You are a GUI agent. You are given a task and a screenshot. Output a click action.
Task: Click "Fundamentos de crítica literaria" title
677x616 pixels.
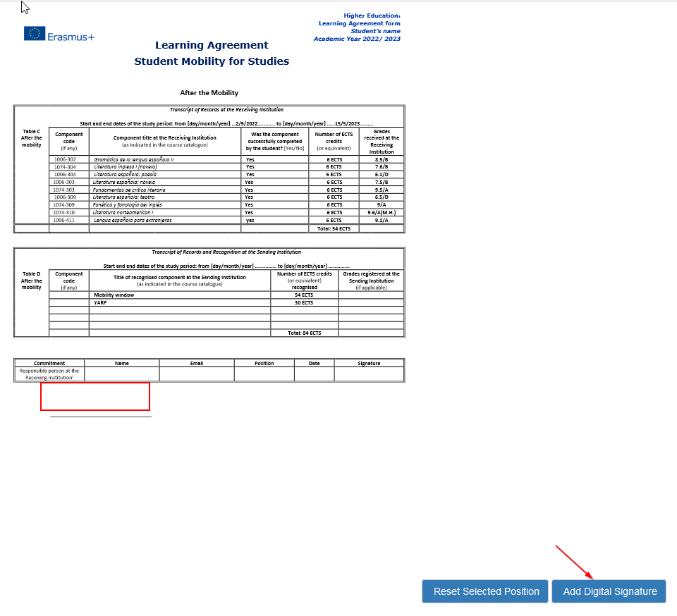(129, 190)
